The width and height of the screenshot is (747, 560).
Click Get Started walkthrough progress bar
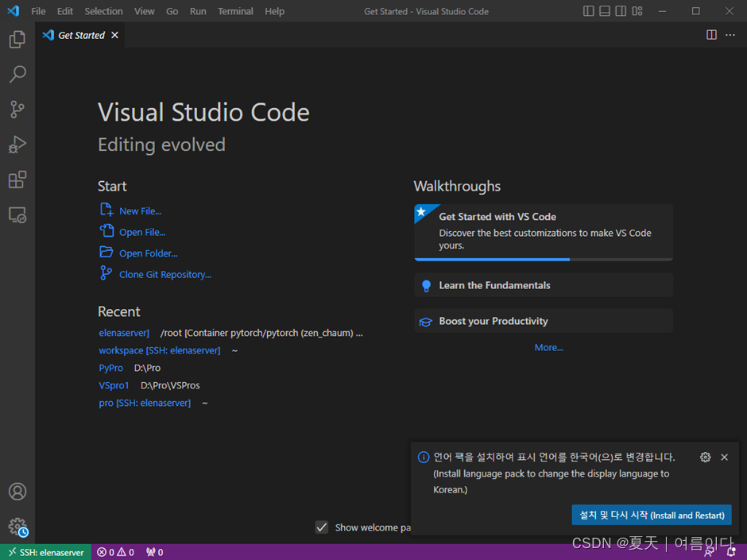pos(543,260)
